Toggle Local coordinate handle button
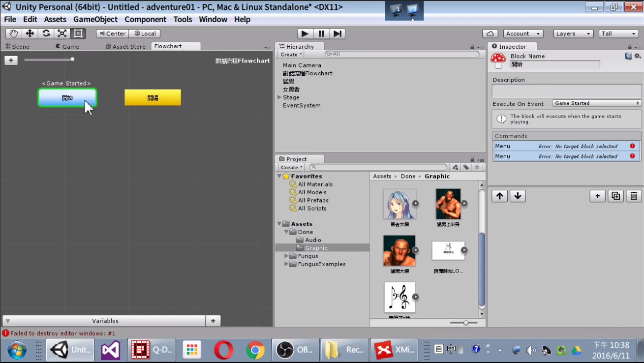The width and height of the screenshot is (644, 363). coord(145,33)
